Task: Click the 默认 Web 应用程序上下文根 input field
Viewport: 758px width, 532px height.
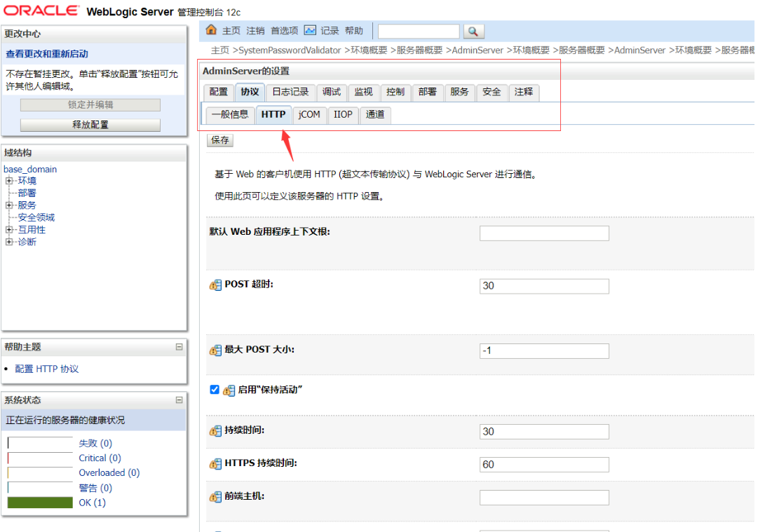Action: tap(544, 233)
